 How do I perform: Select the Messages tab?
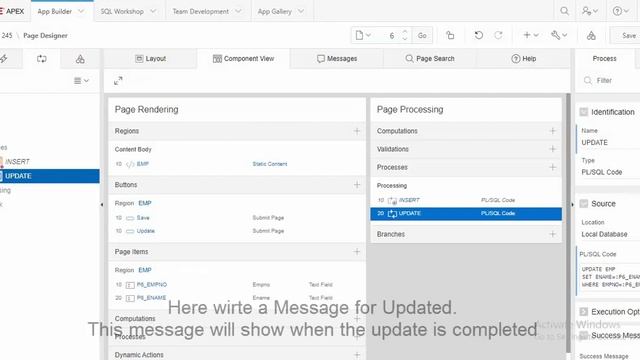coord(337,59)
